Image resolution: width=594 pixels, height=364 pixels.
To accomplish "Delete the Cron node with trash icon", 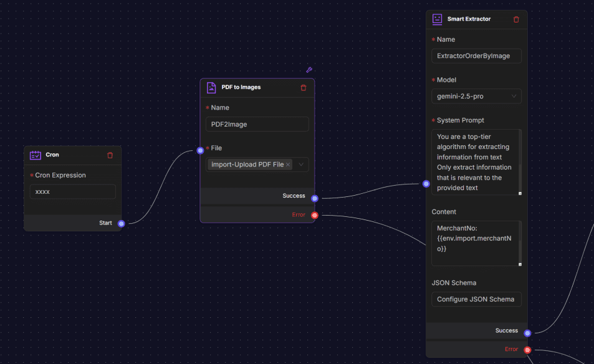I will pyautogui.click(x=110, y=155).
